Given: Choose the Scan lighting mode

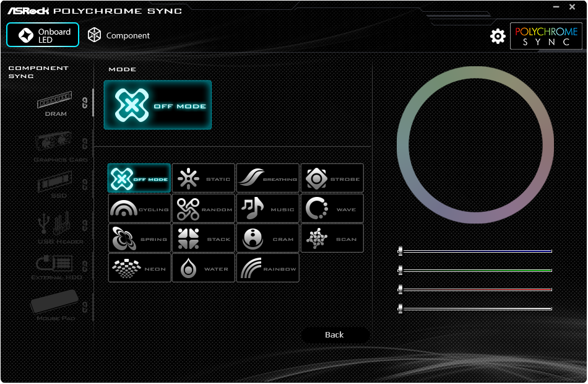Looking at the screenshot, I should 332,238.
